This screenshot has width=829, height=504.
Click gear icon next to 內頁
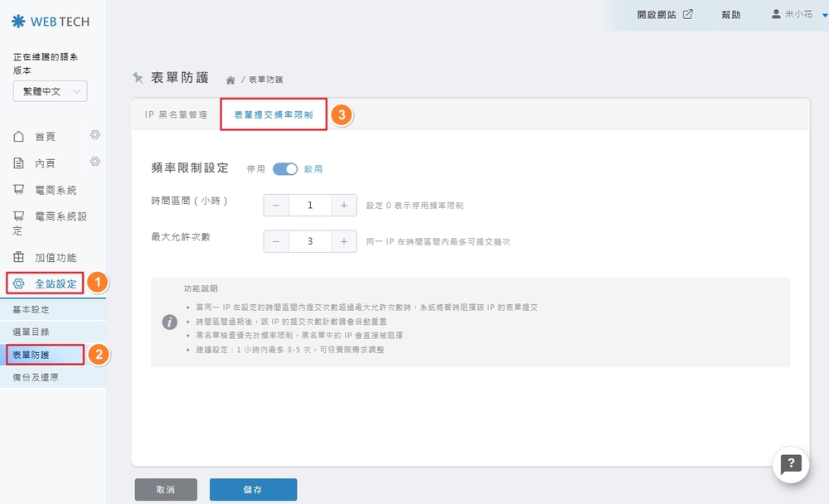click(95, 162)
